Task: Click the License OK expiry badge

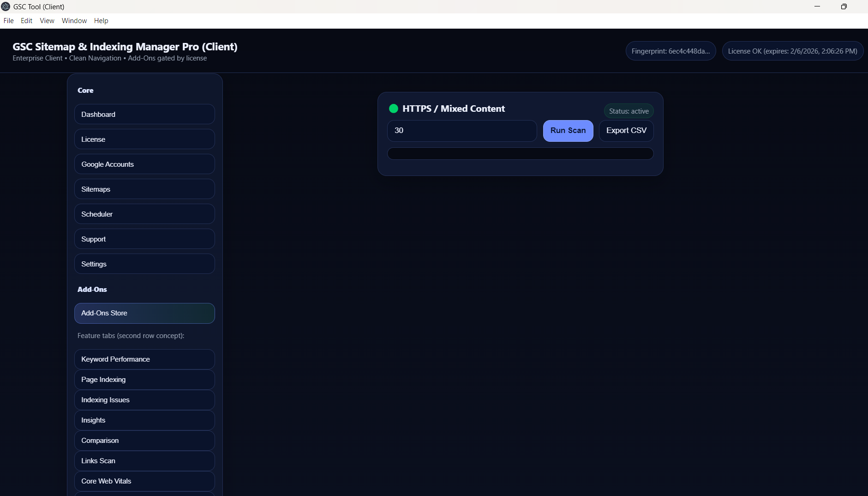Action: tap(792, 51)
